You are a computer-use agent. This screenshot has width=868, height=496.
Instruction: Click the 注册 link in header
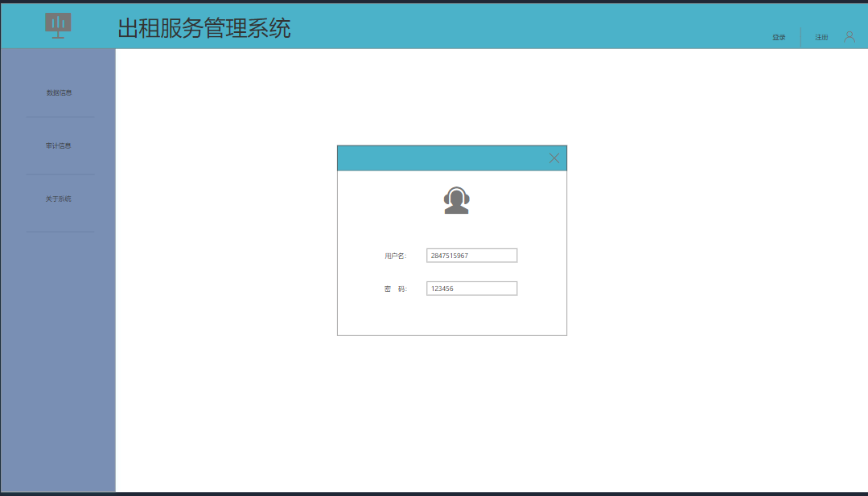(821, 37)
